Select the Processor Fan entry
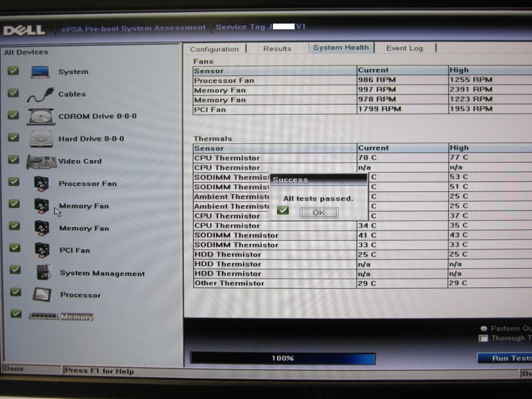Image resolution: width=532 pixels, height=399 pixels. pyautogui.click(x=87, y=183)
